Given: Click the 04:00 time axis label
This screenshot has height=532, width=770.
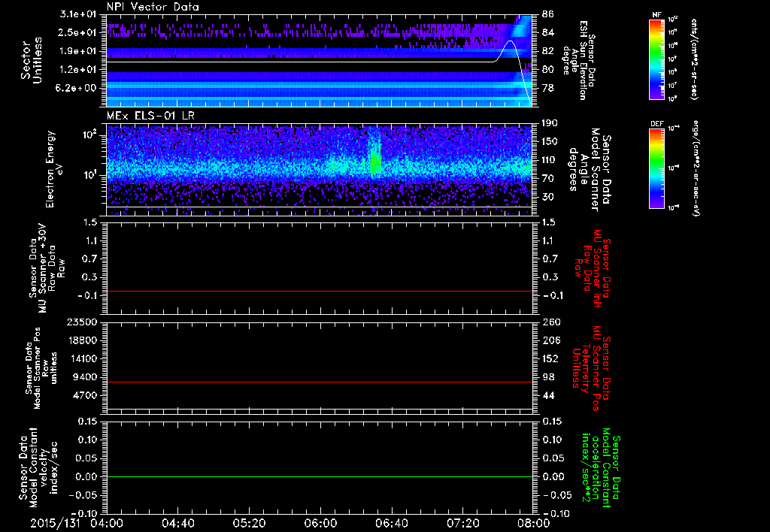Looking at the screenshot, I should point(107,523).
